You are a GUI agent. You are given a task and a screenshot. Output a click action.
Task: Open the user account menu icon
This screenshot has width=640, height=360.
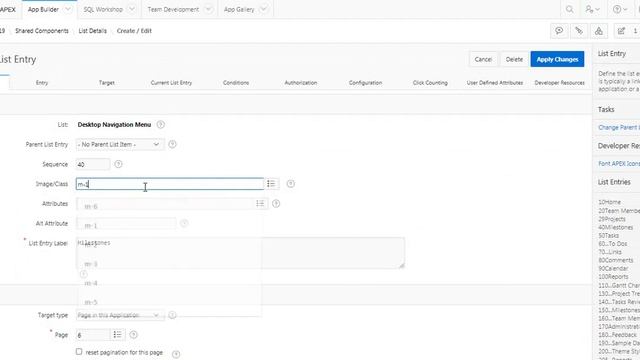coord(592,9)
